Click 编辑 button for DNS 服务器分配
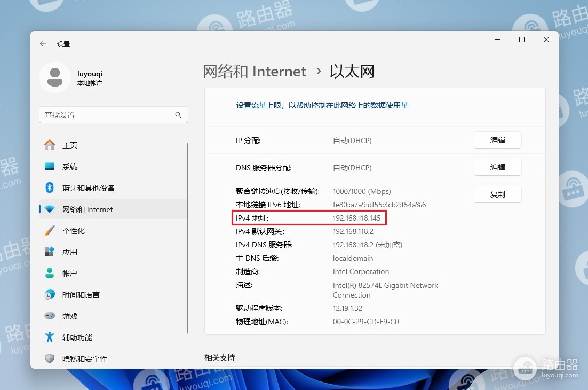This screenshot has width=588, height=390. [x=498, y=167]
